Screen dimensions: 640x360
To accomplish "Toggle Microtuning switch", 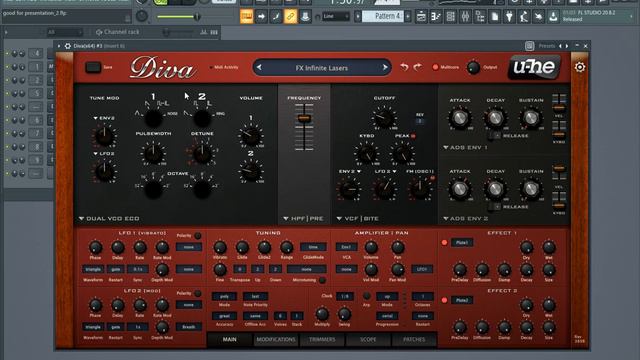I will click(322, 280).
